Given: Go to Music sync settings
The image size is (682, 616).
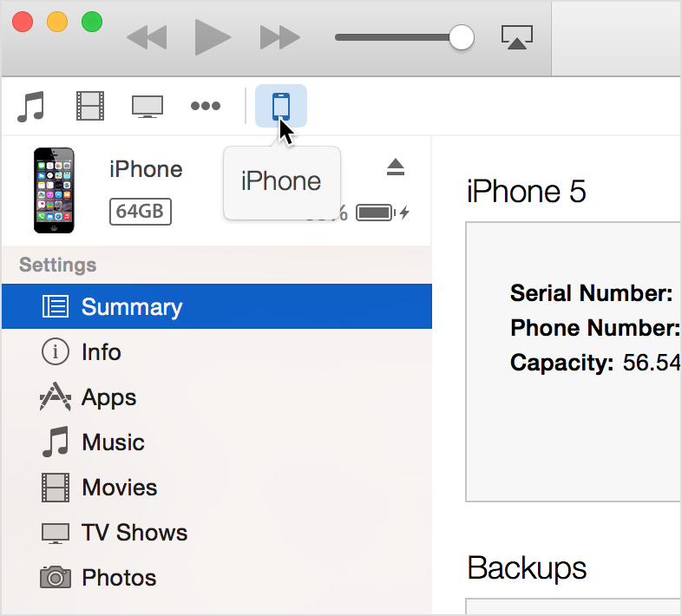Looking at the screenshot, I should 113,442.
